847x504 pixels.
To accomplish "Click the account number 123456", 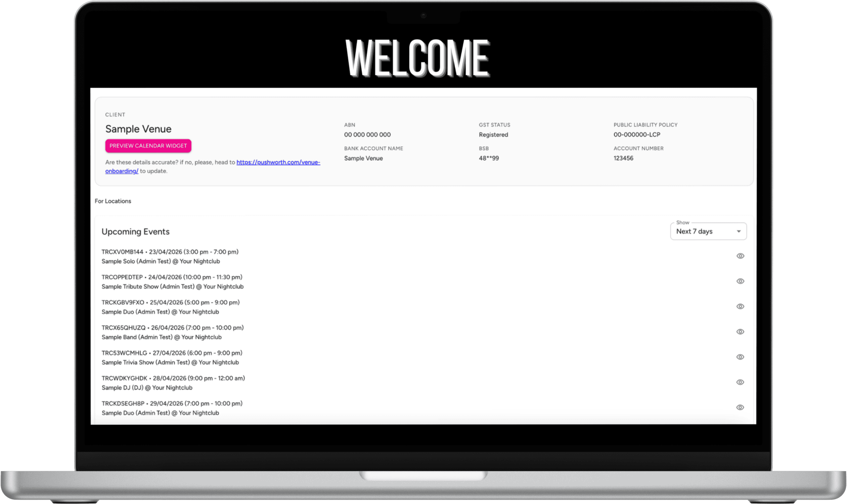I will [x=623, y=158].
